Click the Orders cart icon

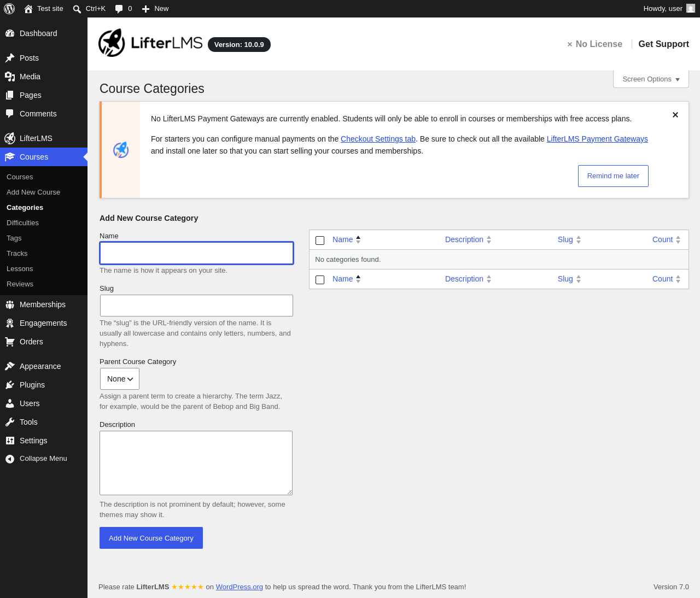coord(10,342)
